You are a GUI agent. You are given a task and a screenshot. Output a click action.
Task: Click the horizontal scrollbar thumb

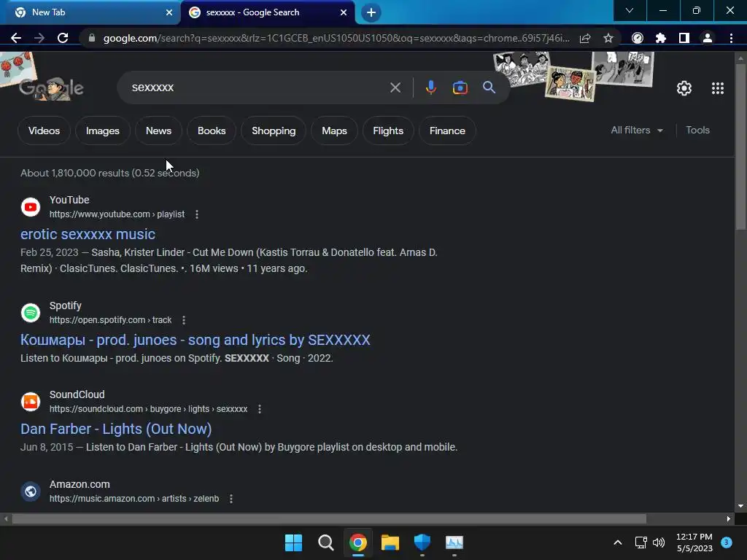click(329, 518)
